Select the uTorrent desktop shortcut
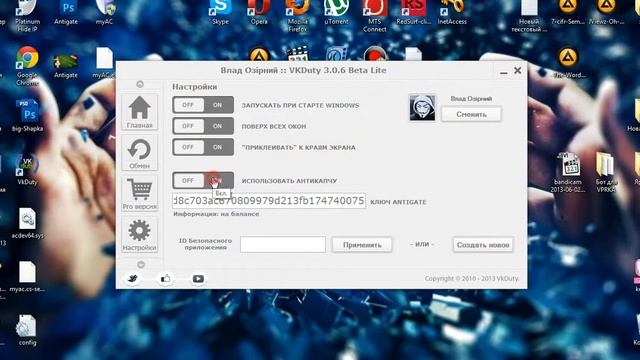The width and height of the screenshot is (640, 360). pyautogui.click(x=336, y=13)
